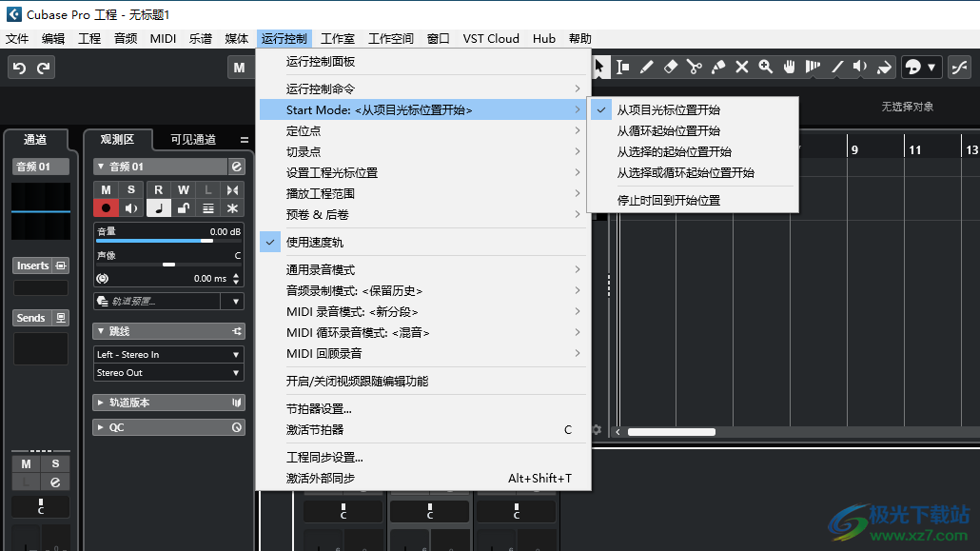980x551 pixels.
Task: Click the horizontal scrollbar at bottom
Action: (672, 431)
